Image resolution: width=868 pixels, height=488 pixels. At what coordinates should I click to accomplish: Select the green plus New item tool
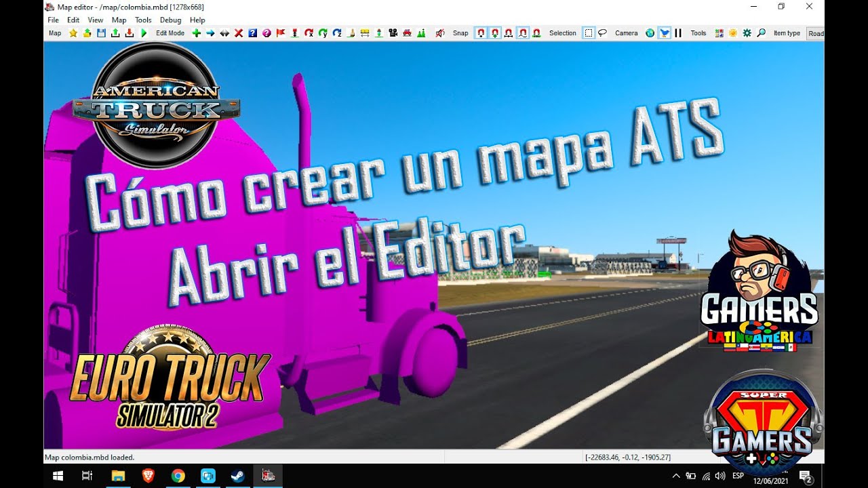pos(197,33)
